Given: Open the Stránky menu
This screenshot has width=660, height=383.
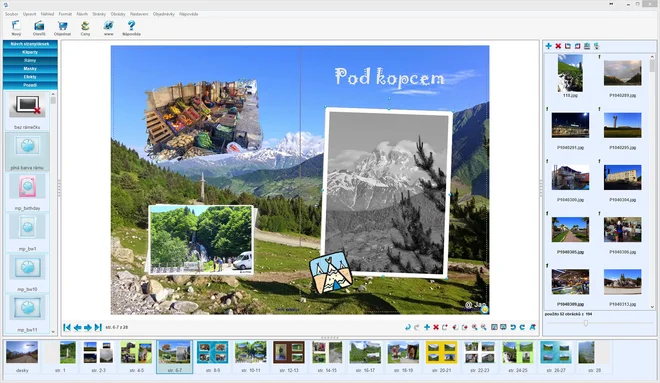Looking at the screenshot, I should 99,14.
